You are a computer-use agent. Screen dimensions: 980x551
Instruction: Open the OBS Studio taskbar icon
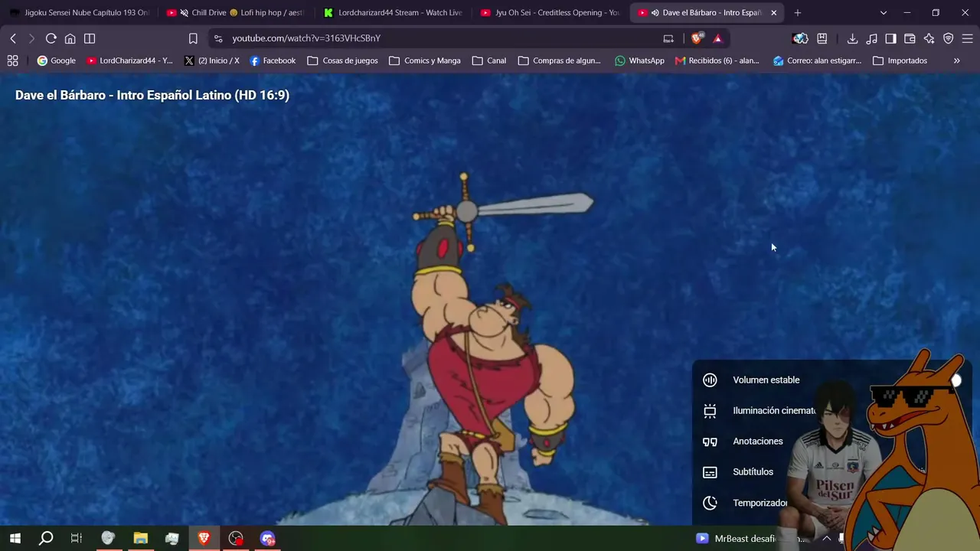pyautogui.click(x=236, y=539)
